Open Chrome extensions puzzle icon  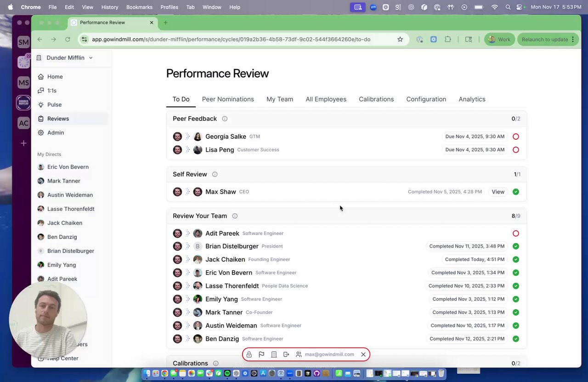point(447,40)
